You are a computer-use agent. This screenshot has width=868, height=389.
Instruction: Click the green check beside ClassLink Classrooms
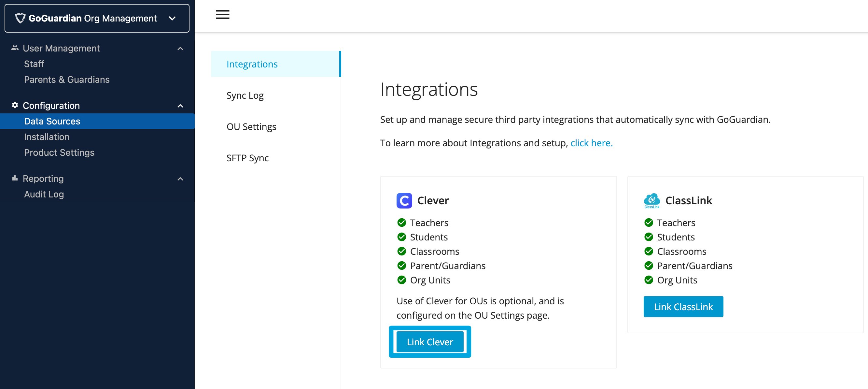(x=649, y=251)
